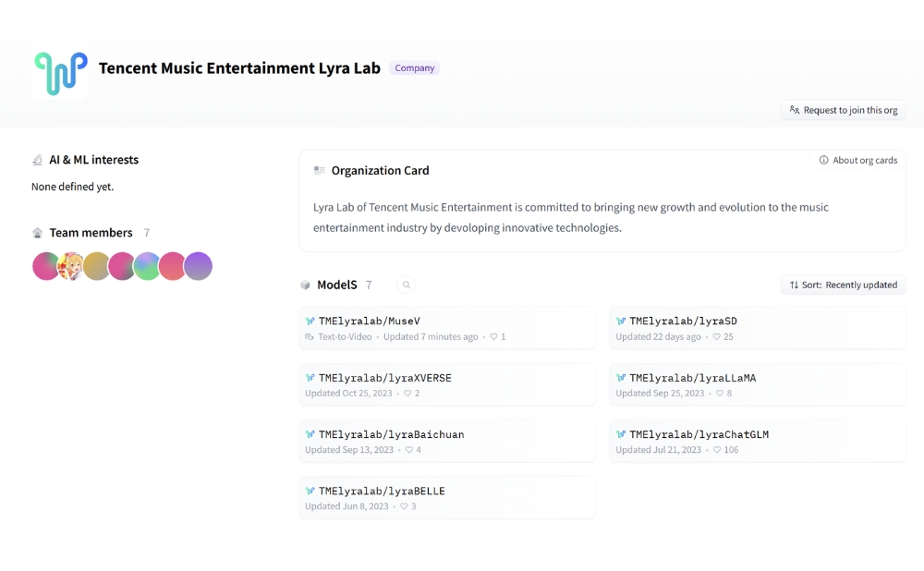Click the 'None defined yet.' text
The height and width of the screenshot is (571, 924).
(72, 187)
